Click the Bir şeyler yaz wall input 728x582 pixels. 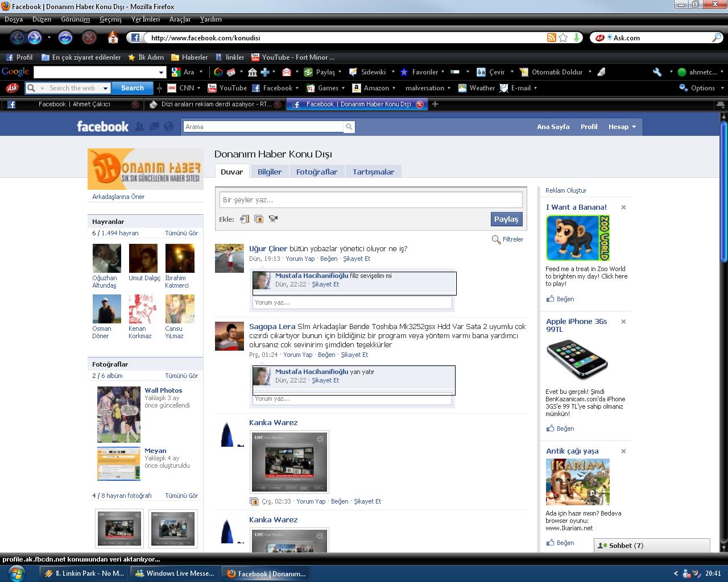(371, 199)
